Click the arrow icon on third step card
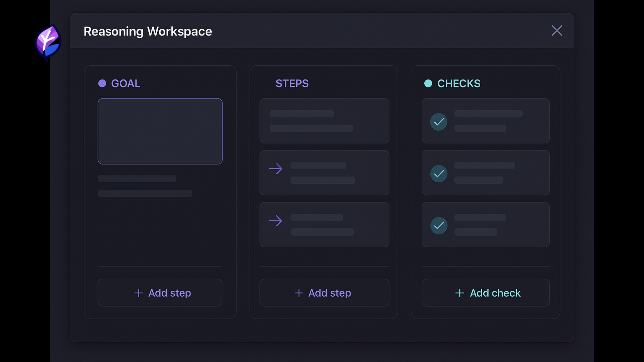Image resolution: width=644 pixels, height=362 pixels. (276, 221)
